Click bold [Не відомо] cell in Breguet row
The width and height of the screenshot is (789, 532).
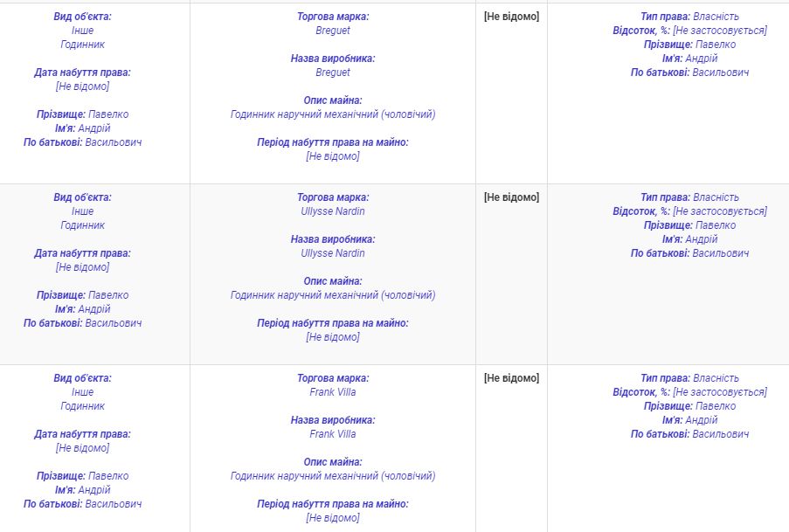[x=511, y=17]
